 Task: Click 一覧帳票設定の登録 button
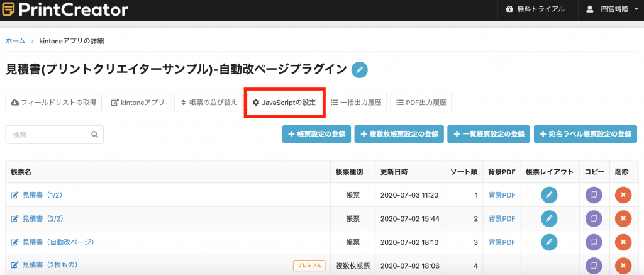(489, 134)
